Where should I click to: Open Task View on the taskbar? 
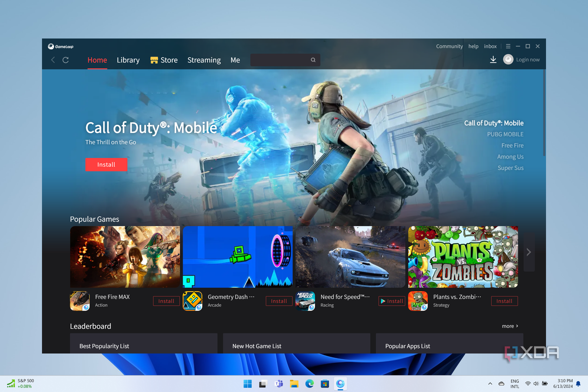[263, 384]
